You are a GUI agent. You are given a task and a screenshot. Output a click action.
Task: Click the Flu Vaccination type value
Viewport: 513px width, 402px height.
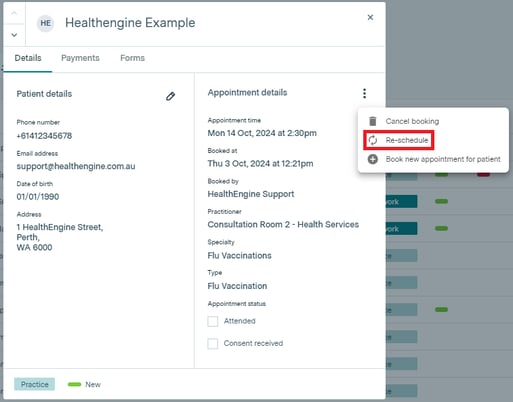point(237,286)
